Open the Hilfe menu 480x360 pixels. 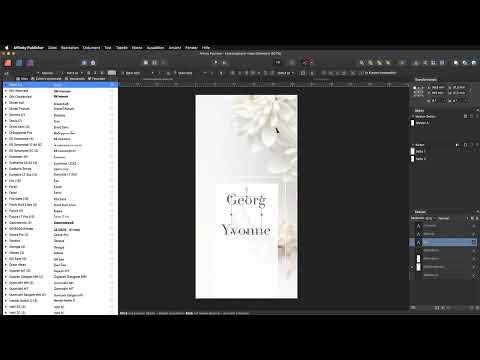pyautogui.click(x=206, y=48)
